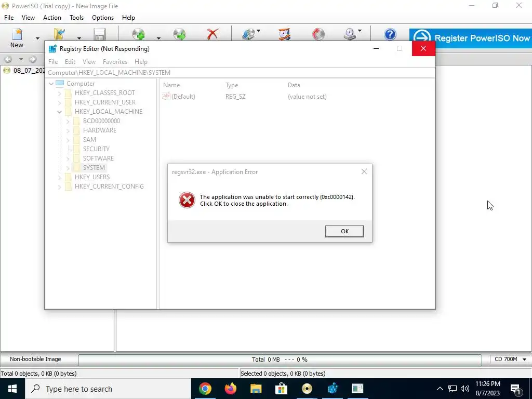The image size is (532, 399).
Task: Open PowerISO View menu
Action: tap(28, 18)
